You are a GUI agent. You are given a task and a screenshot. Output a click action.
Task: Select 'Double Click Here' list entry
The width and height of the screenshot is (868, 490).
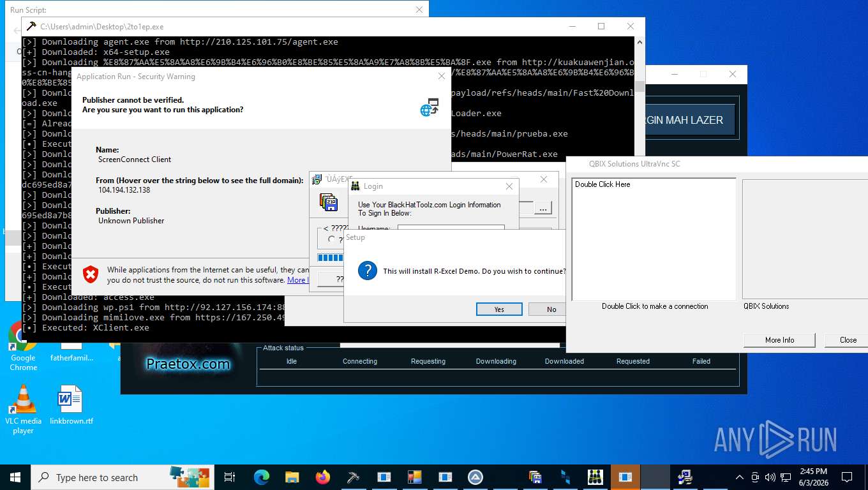pyautogui.click(x=602, y=184)
